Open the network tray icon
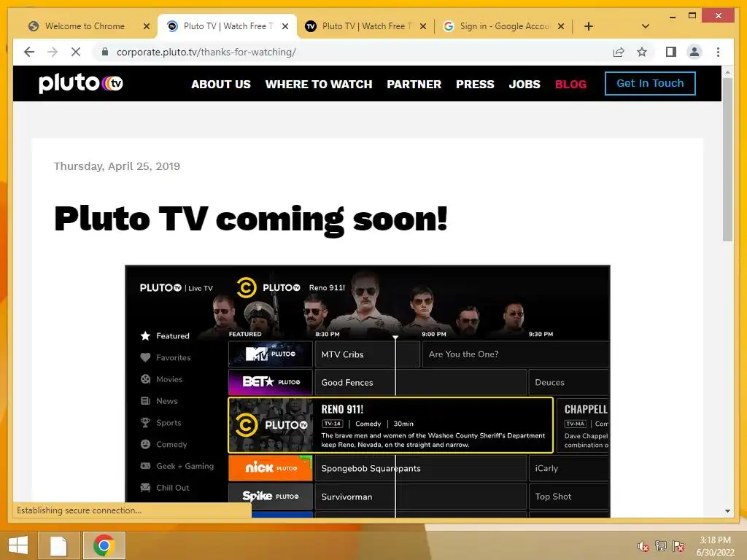 click(x=661, y=546)
